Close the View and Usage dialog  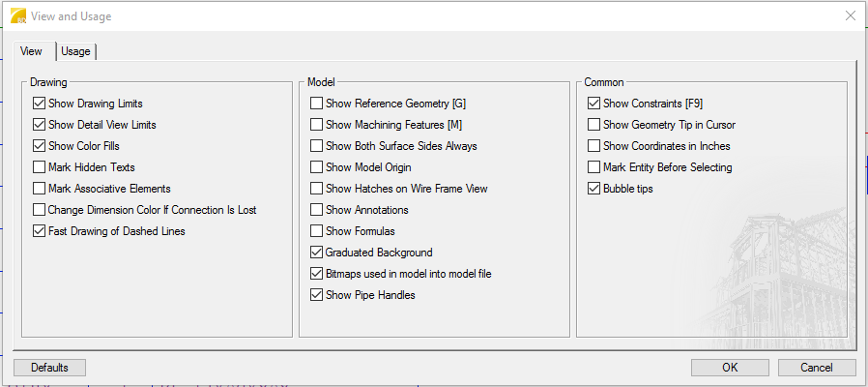pos(850,15)
